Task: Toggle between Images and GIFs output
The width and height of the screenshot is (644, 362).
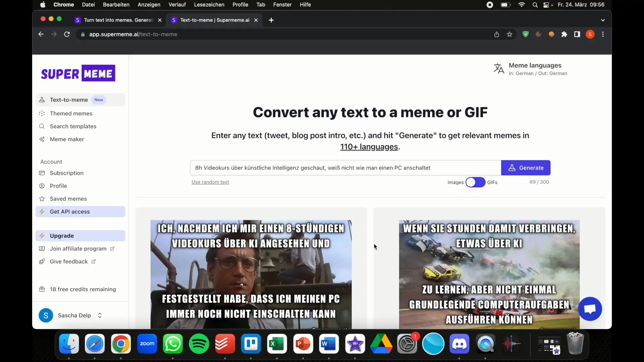Action: tap(476, 182)
